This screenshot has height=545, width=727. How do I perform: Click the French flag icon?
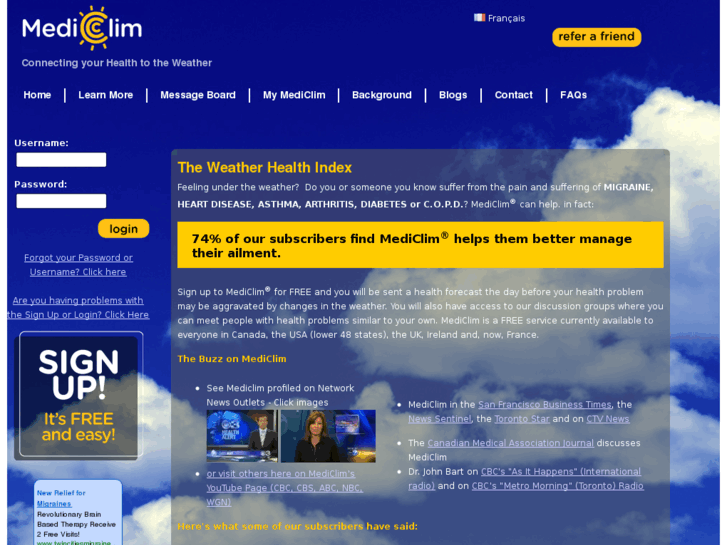(479, 18)
